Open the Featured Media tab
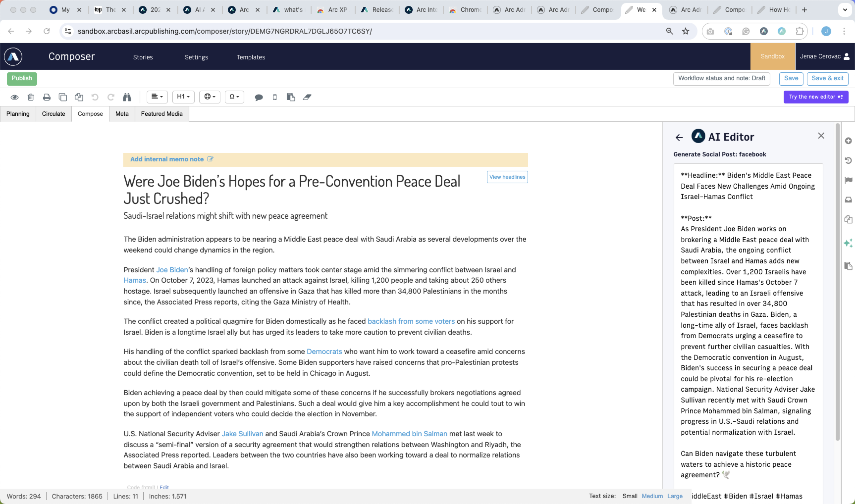Image resolution: width=855 pixels, height=504 pixels. coord(162,114)
